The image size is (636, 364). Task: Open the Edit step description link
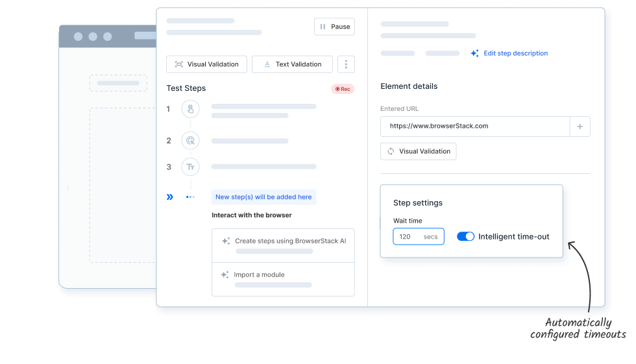click(515, 53)
